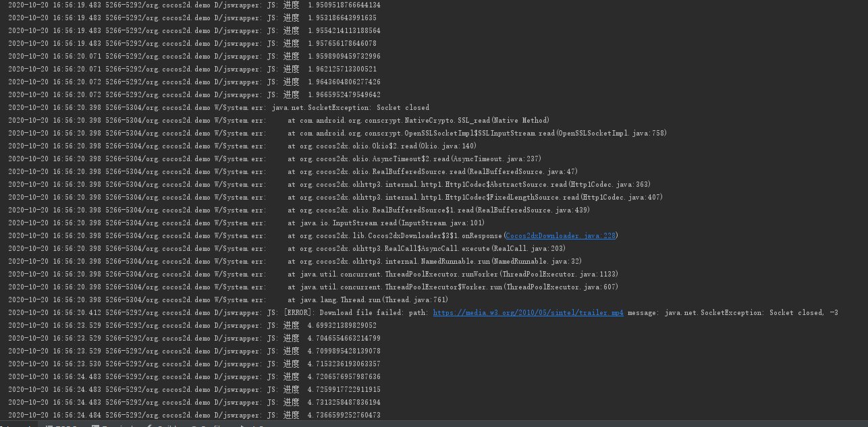Select the java.lang.Thread.run stack frame

click(374, 300)
